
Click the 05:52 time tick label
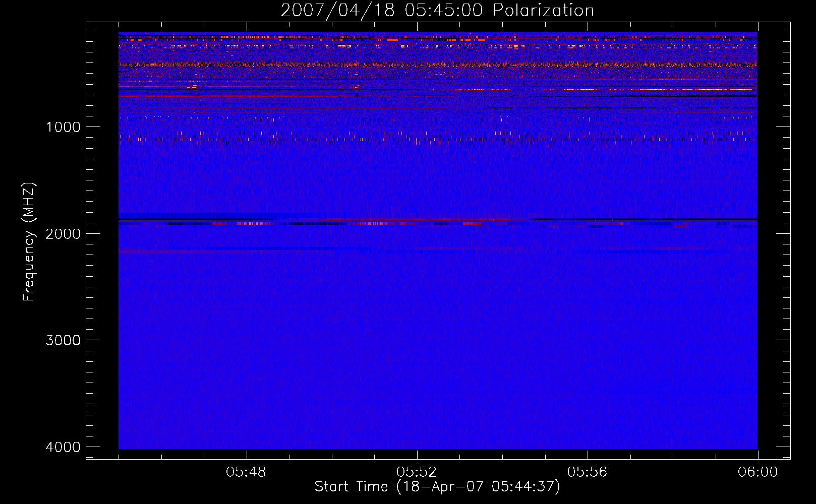point(417,472)
